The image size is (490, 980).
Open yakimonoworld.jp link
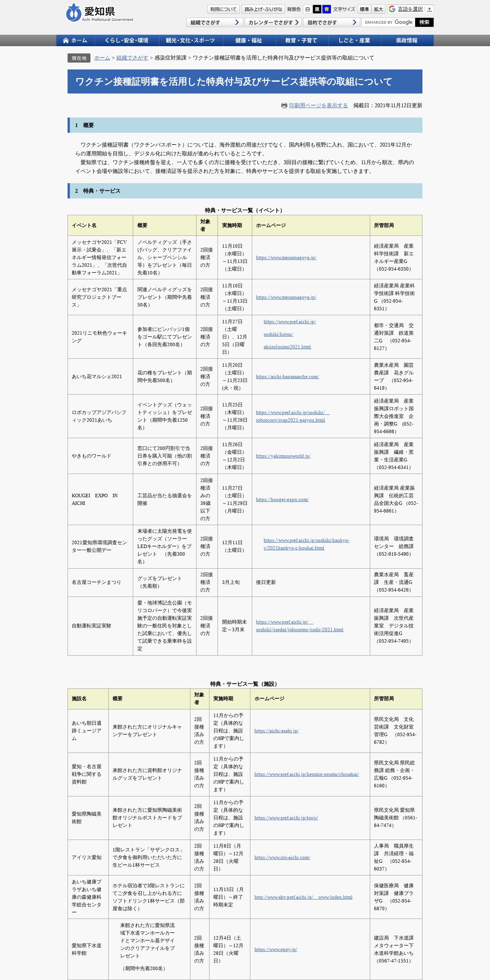click(283, 456)
